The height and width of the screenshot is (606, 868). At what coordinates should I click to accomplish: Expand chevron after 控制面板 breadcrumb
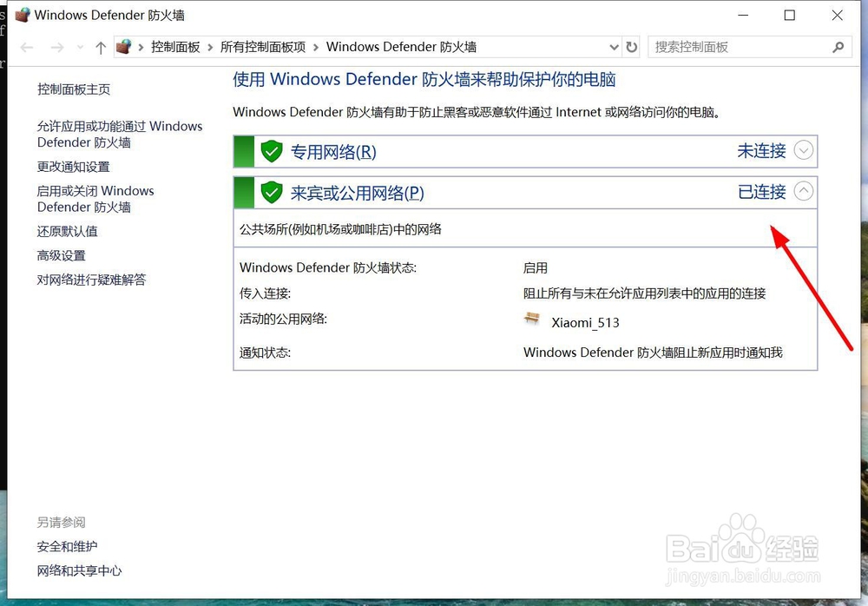tap(210, 48)
